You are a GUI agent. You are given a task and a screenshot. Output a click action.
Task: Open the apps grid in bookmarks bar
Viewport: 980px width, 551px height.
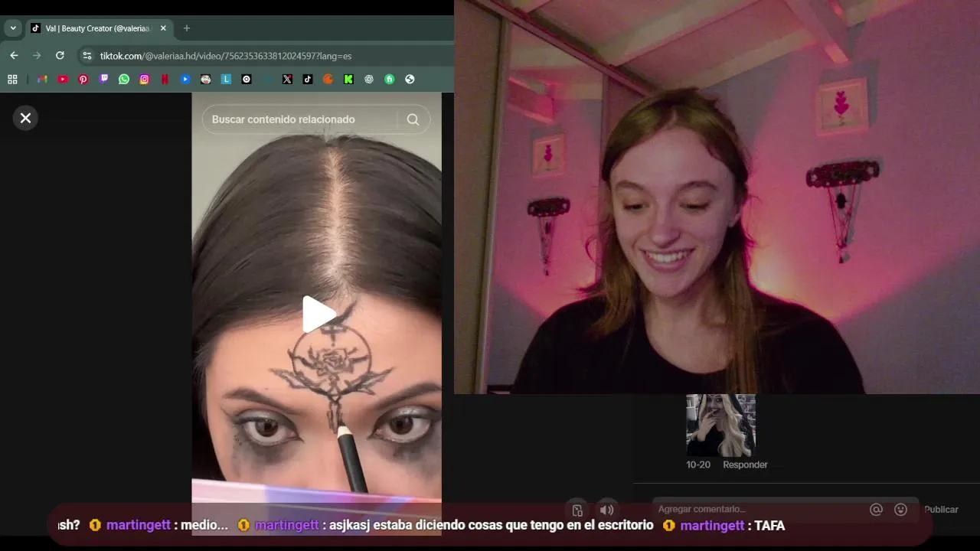coord(12,79)
